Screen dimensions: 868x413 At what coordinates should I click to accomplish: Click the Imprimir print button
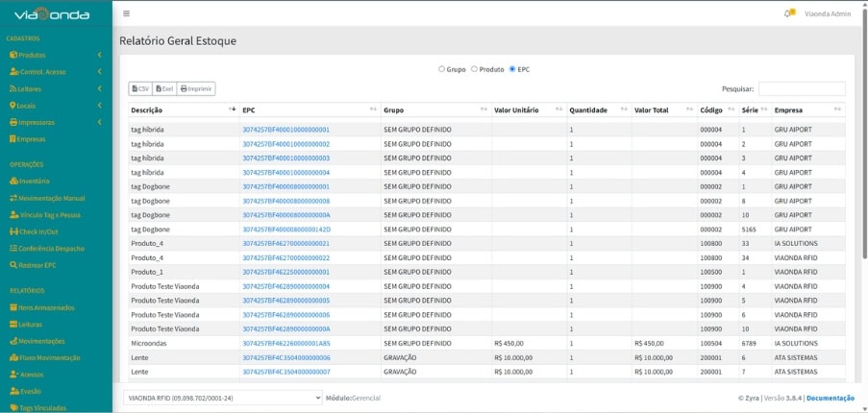click(x=196, y=88)
